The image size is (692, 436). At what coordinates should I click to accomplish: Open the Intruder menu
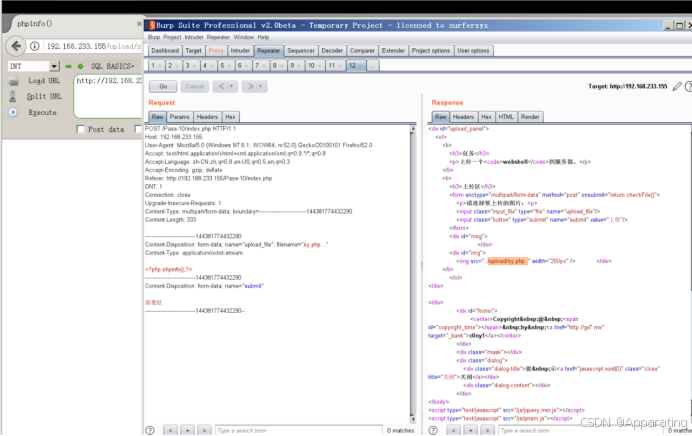[194, 37]
